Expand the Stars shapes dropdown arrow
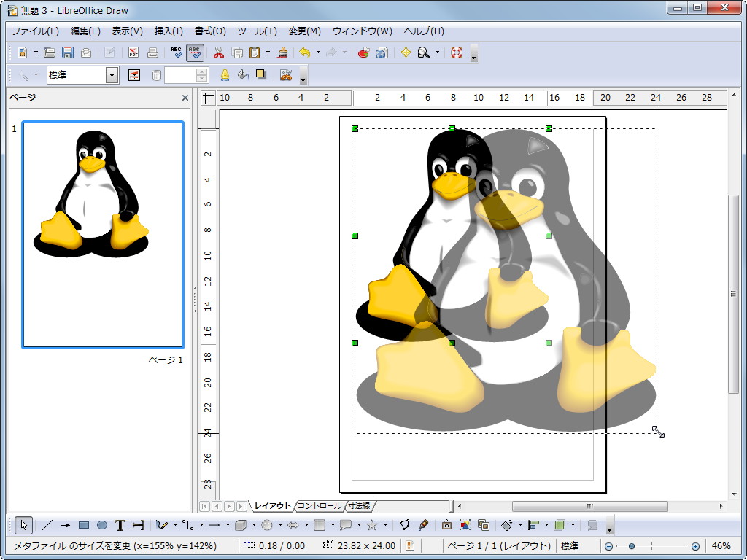 [x=385, y=525]
